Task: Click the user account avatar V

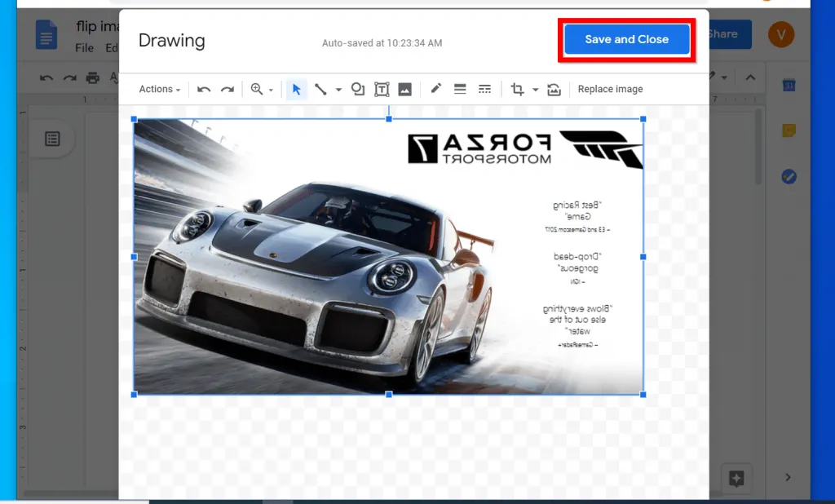Action: coord(781,34)
